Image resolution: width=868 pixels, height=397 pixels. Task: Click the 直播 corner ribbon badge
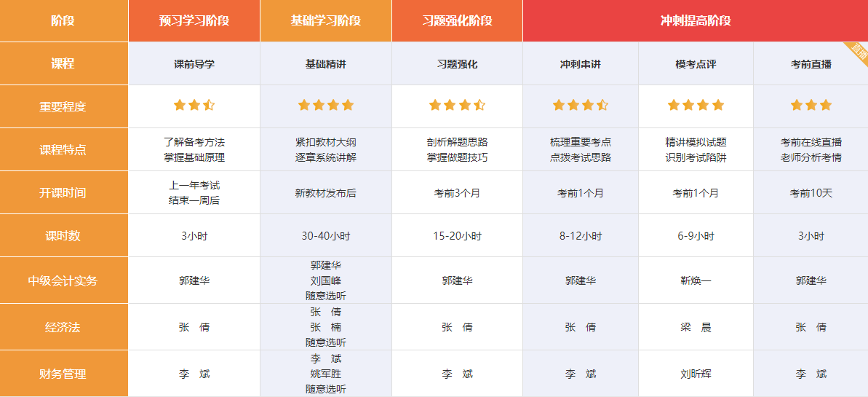pos(859,51)
